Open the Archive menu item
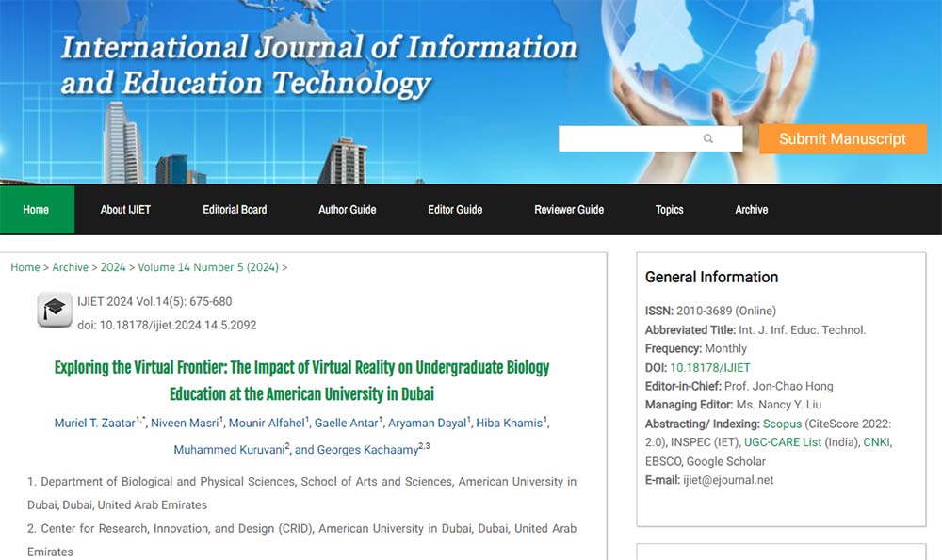The height and width of the screenshot is (560, 942). 752,210
